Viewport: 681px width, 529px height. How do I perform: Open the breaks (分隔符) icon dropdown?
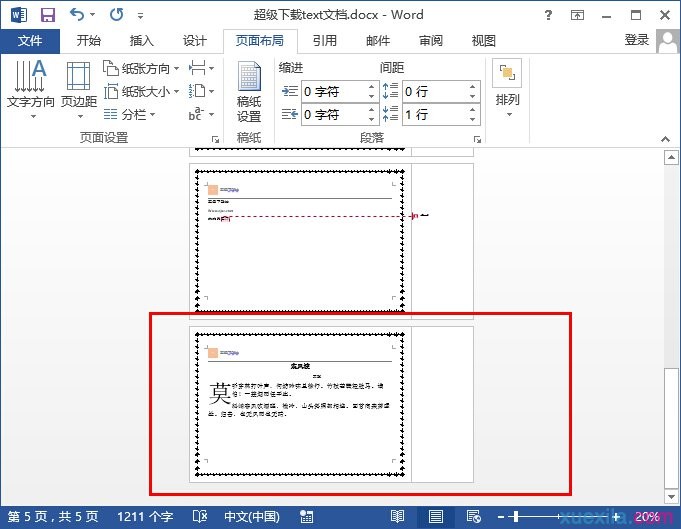click(202, 68)
